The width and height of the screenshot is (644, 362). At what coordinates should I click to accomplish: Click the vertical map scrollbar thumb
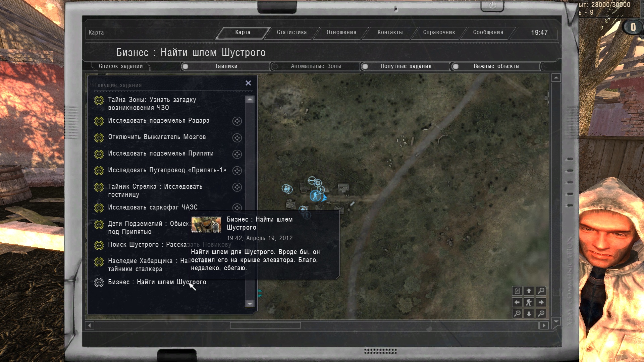(x=556, y=292)
